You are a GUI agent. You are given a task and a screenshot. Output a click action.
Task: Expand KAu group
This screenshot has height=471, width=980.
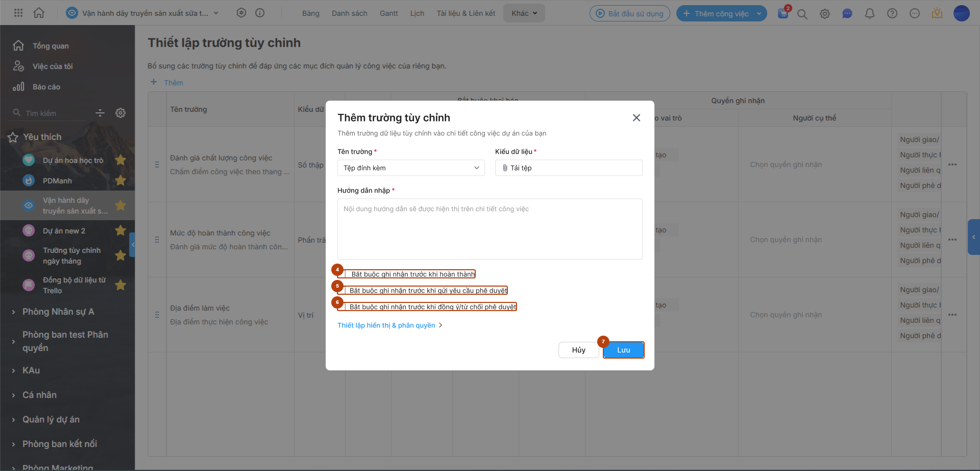point(13,371)
